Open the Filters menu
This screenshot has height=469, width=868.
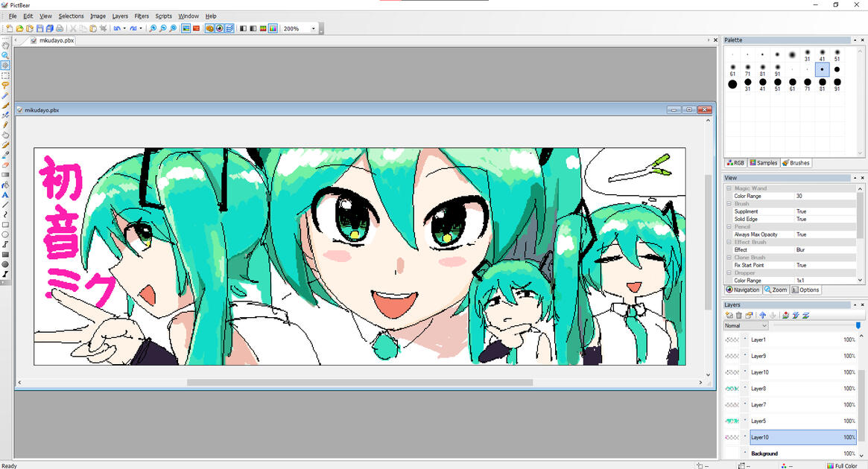pyautogui.click(x=142, y=16)
